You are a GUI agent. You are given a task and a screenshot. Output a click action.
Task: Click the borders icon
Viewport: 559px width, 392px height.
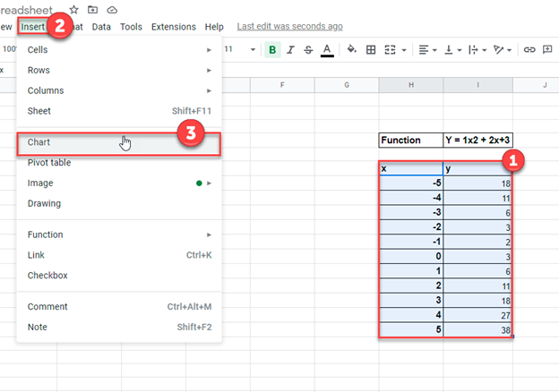tap(371, 49)
